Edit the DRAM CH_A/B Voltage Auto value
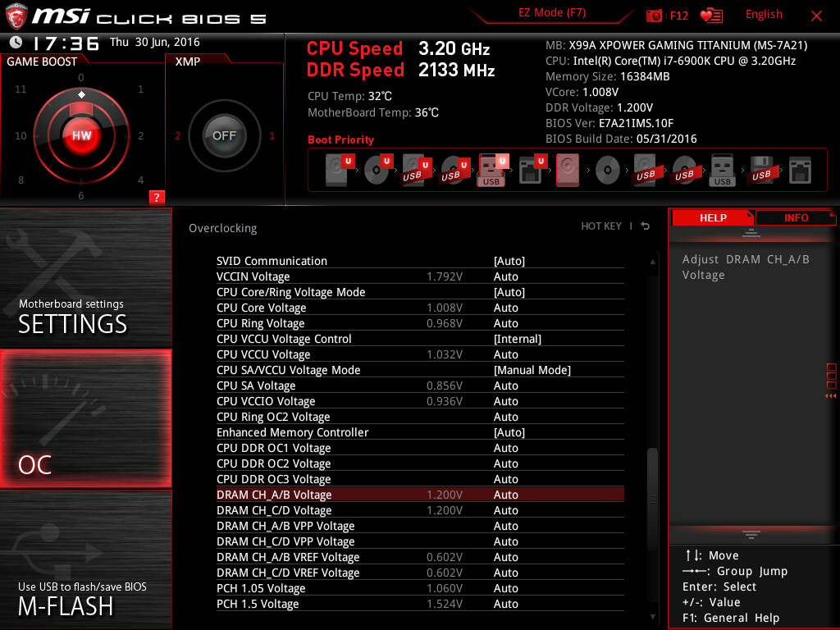This screenshot has width=840, height=630. 505,495
